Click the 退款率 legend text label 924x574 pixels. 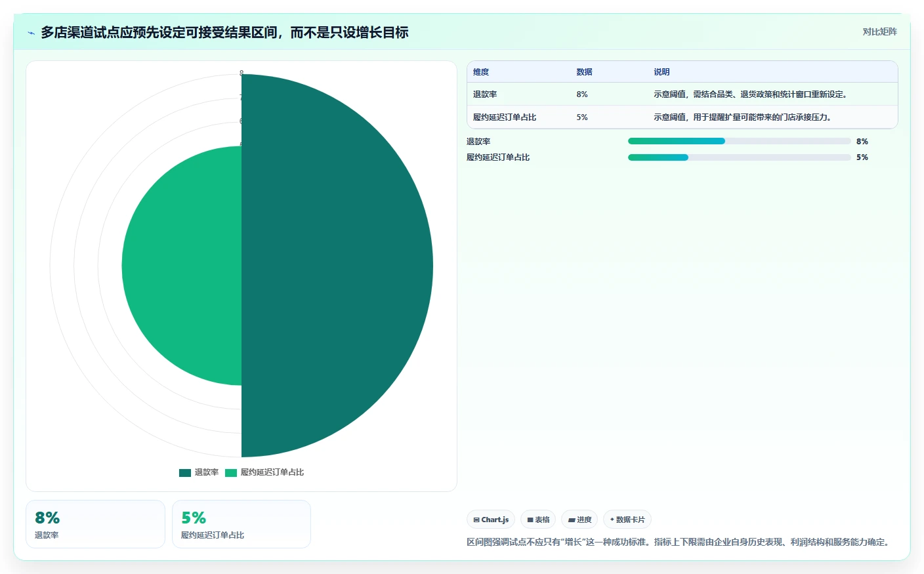[x=207, y=472]
